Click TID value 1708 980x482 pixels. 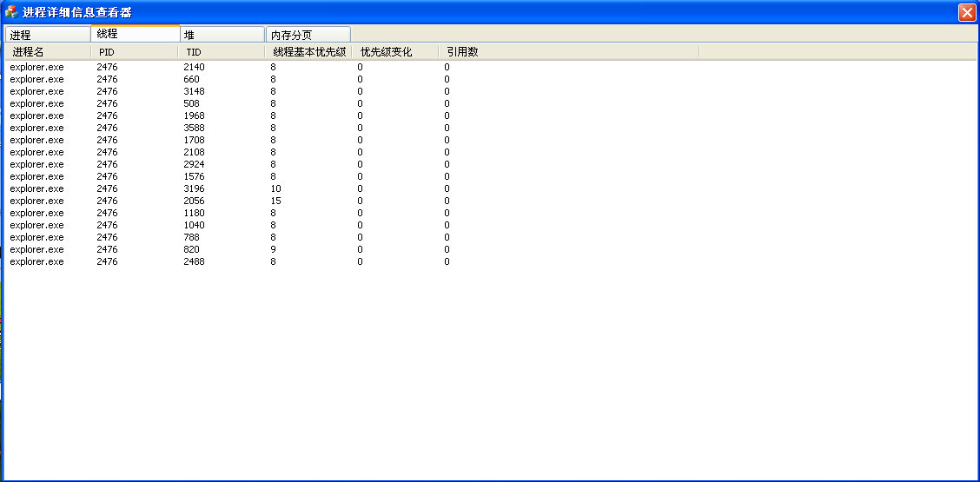point(195,140)
